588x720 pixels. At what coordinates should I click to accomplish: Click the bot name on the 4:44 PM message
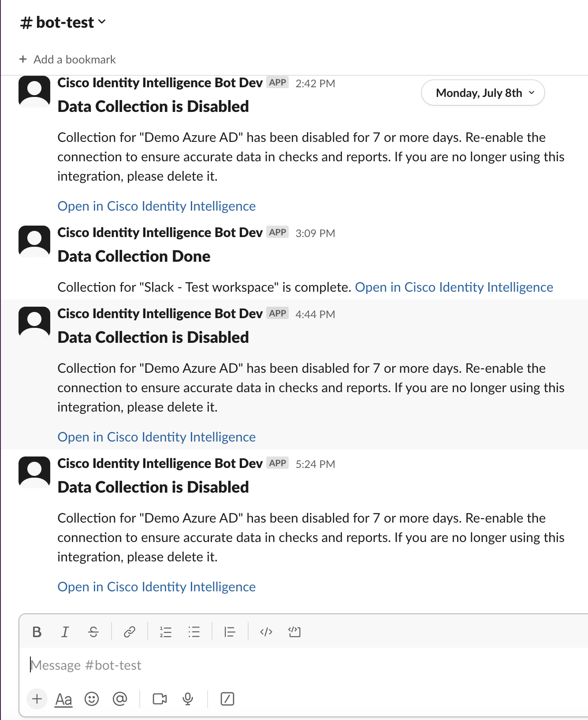coord(160,314)
